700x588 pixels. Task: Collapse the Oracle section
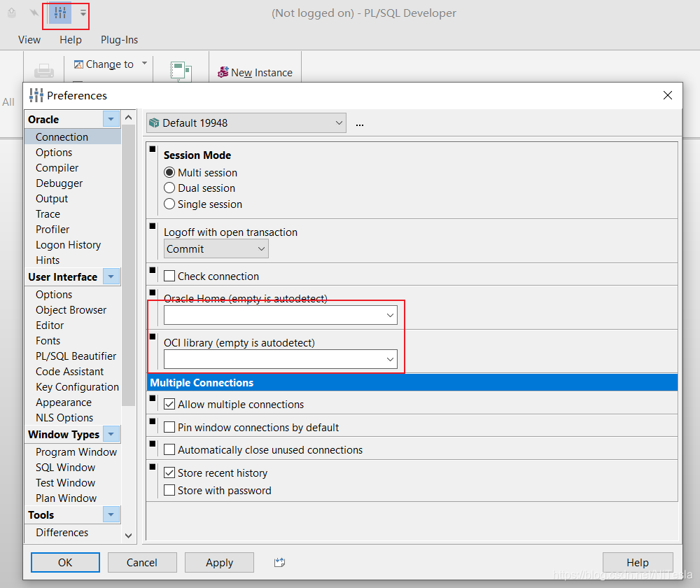pyautogui.click(x=111, y=119)
